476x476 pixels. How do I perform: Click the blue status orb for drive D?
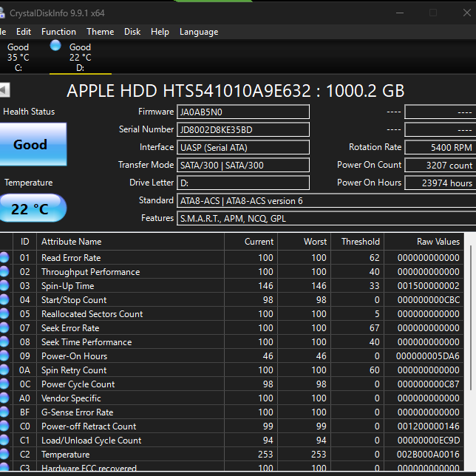tap(55, 46)
